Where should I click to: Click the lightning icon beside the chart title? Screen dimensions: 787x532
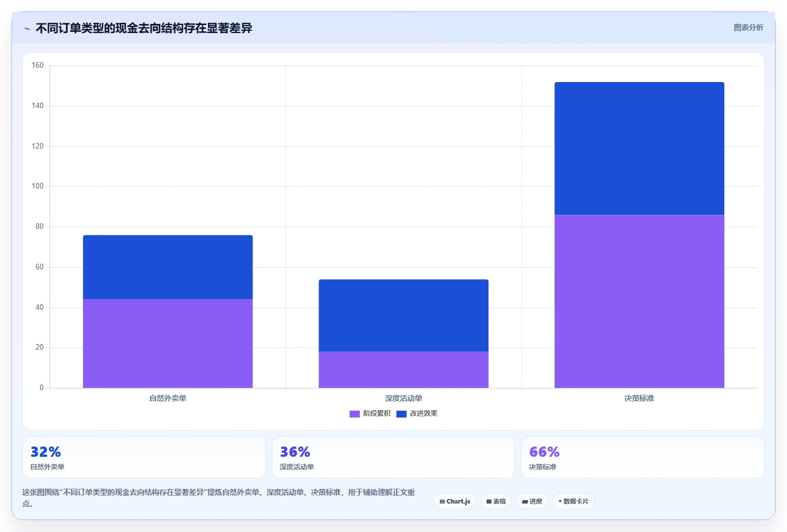tap(27, 28)
